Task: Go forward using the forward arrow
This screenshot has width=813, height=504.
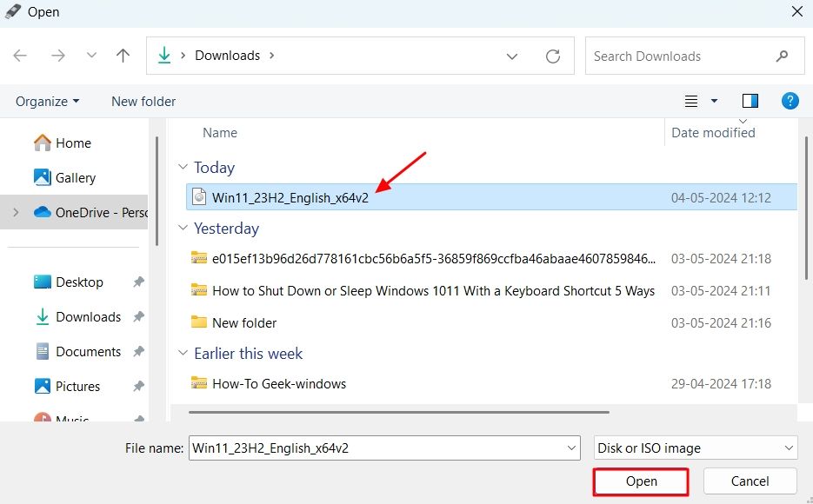Action: pos(58,56)
